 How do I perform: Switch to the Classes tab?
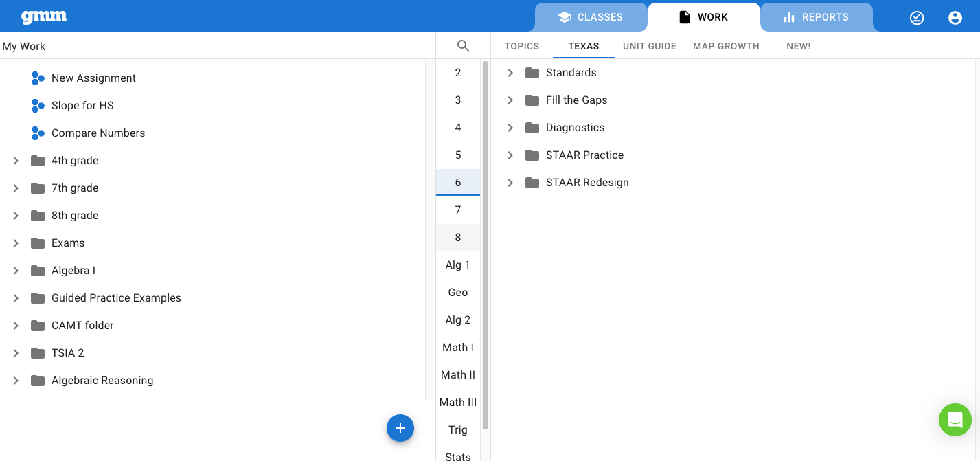[591, 17]
